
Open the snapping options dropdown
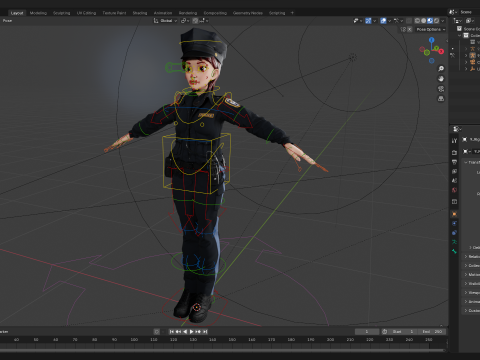point(204,21)
